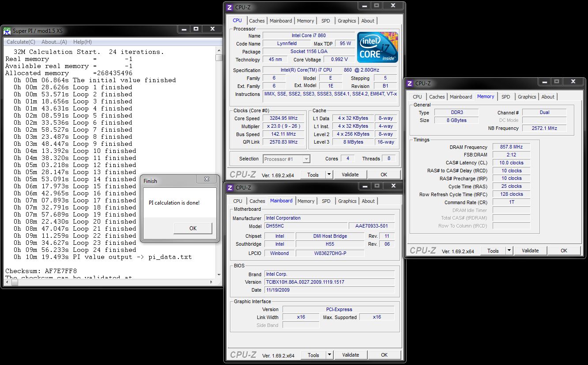Click OK in the Memory window
Image resolution: width=588 pixels, height=365 pixels.
click(x=564, y=251)
